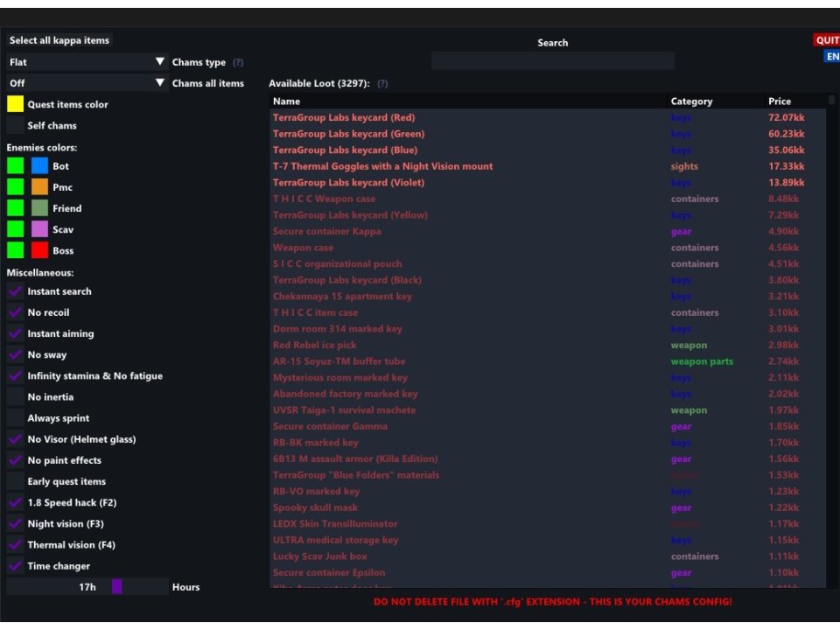Change the Bot blue color swatch
840x630 pixels.
[39, 166]
